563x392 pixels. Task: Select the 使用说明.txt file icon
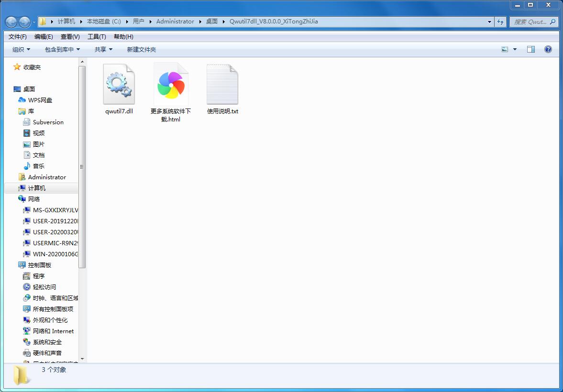[x=222, y=84]
